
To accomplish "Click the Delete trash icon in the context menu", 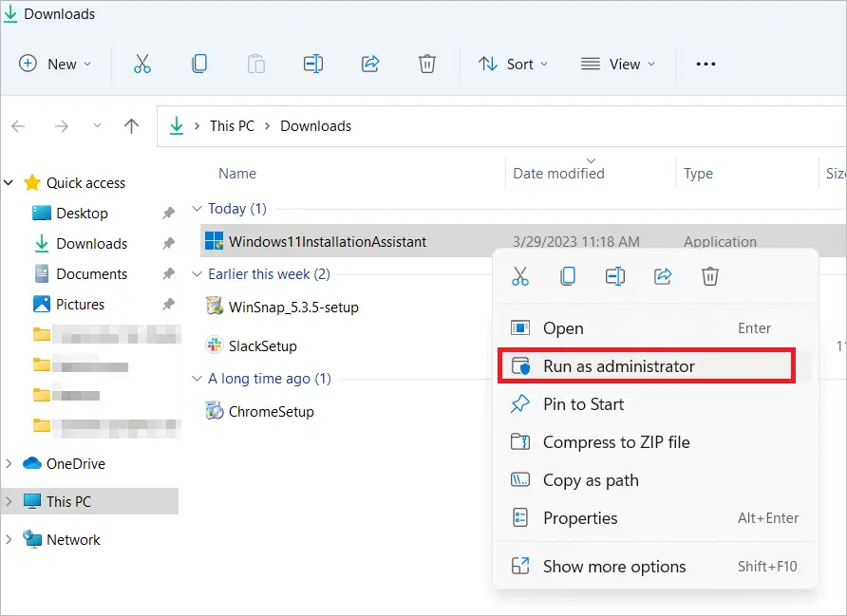I will click(710, 276).
